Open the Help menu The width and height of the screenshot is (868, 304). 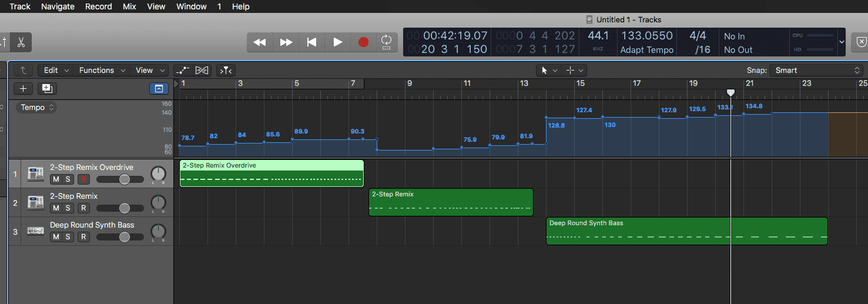(241, 6)
